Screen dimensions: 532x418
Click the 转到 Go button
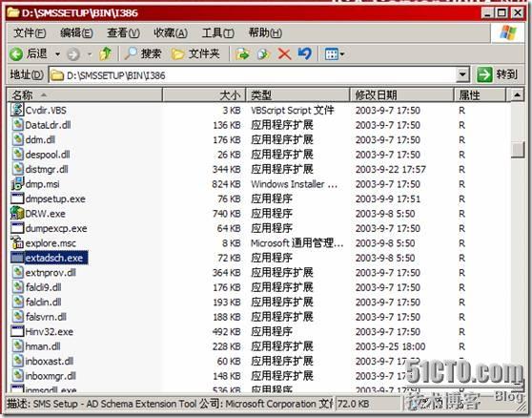click(498, 74)
